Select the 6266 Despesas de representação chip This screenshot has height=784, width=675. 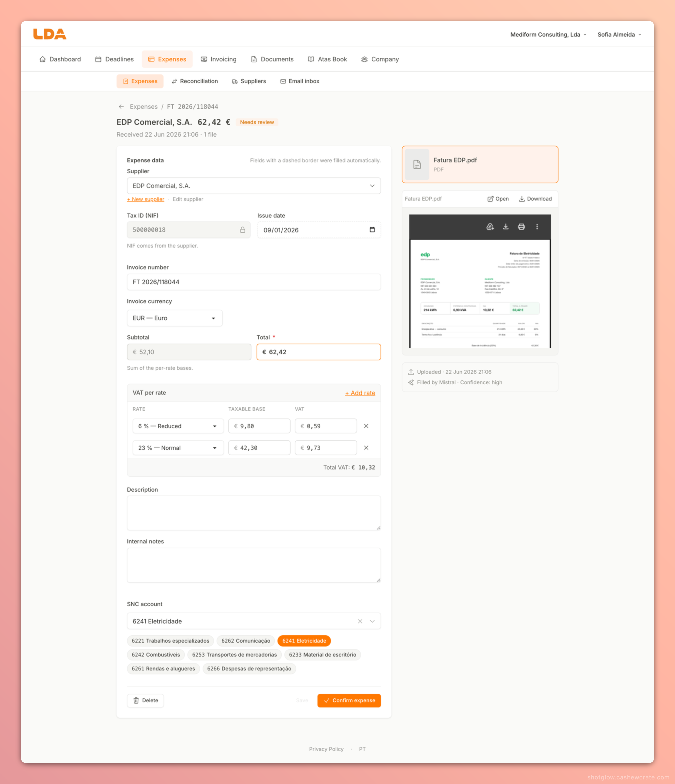point(249,668)
